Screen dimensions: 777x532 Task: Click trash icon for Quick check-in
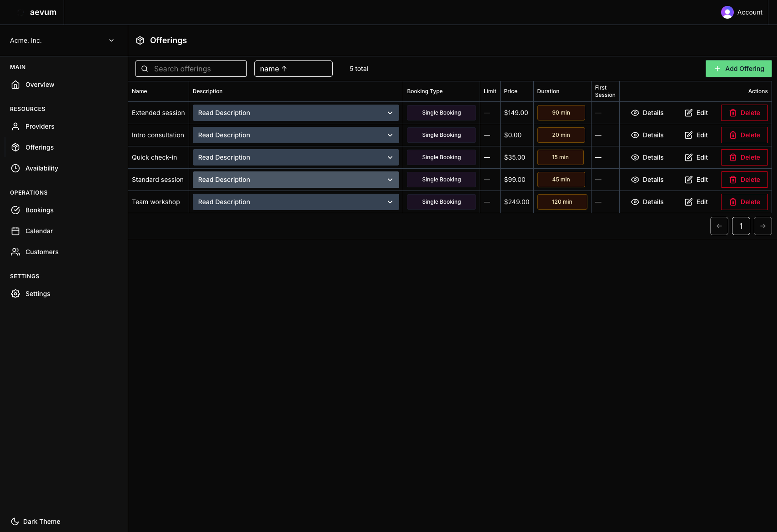[x=733, y=157]
